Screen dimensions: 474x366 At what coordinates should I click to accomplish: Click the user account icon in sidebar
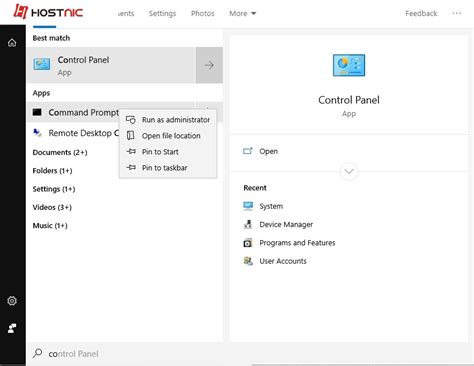pos(12,328)
